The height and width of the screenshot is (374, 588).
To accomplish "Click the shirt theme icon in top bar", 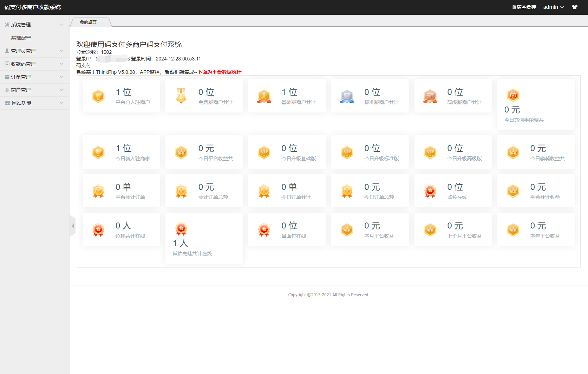I will click(x=575, y=7).
